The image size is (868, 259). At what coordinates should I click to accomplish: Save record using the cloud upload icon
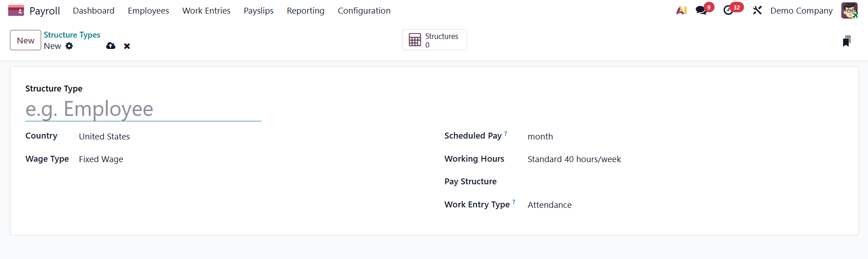[110, 46]
